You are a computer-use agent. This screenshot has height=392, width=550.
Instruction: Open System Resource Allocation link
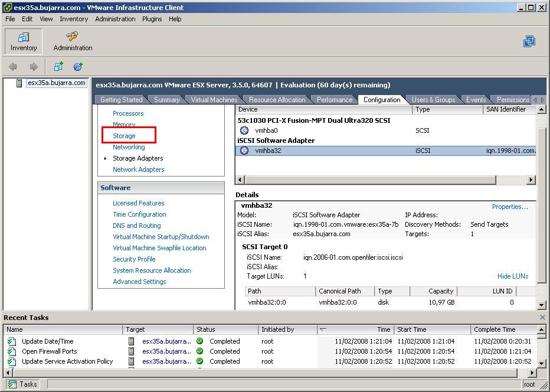click(152, 270)
